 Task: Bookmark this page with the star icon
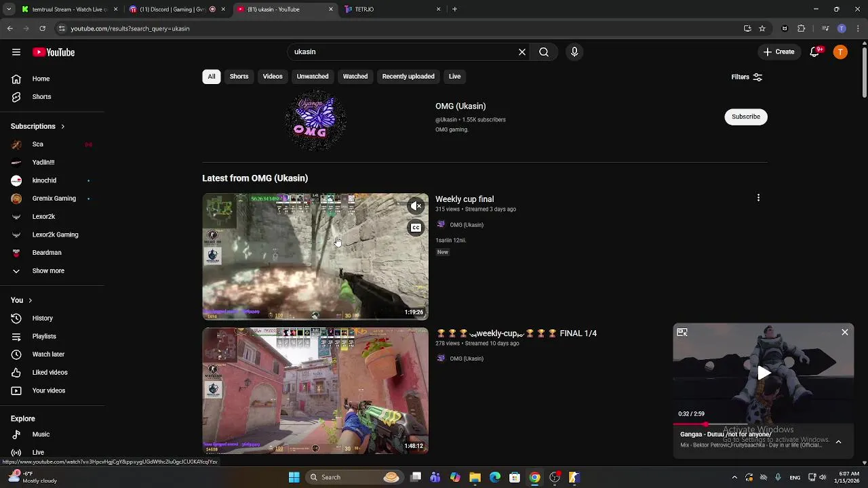[x=762, y=28]
